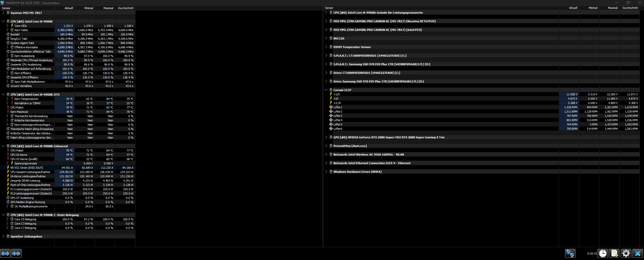Expand DIMM Temperatur-Sensor group
The width and height of the screenshot is (644, 260).
click(x=326, y=47)
